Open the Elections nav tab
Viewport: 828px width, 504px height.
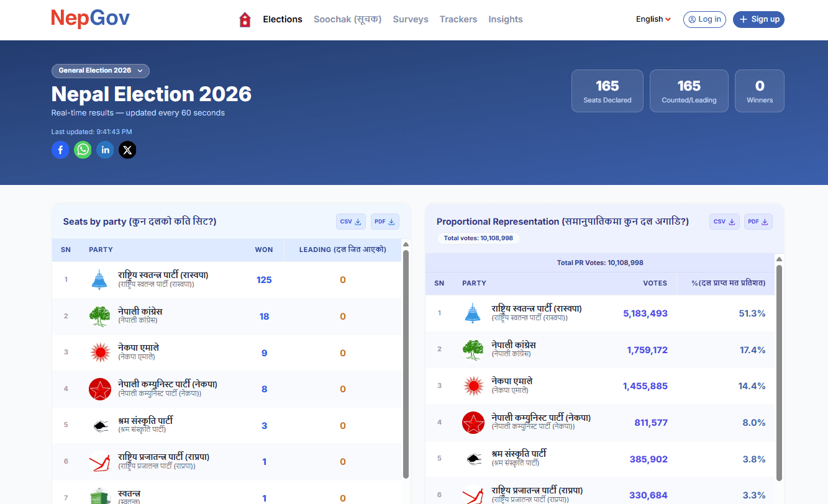pyautogui.click(x=283, y=19)
